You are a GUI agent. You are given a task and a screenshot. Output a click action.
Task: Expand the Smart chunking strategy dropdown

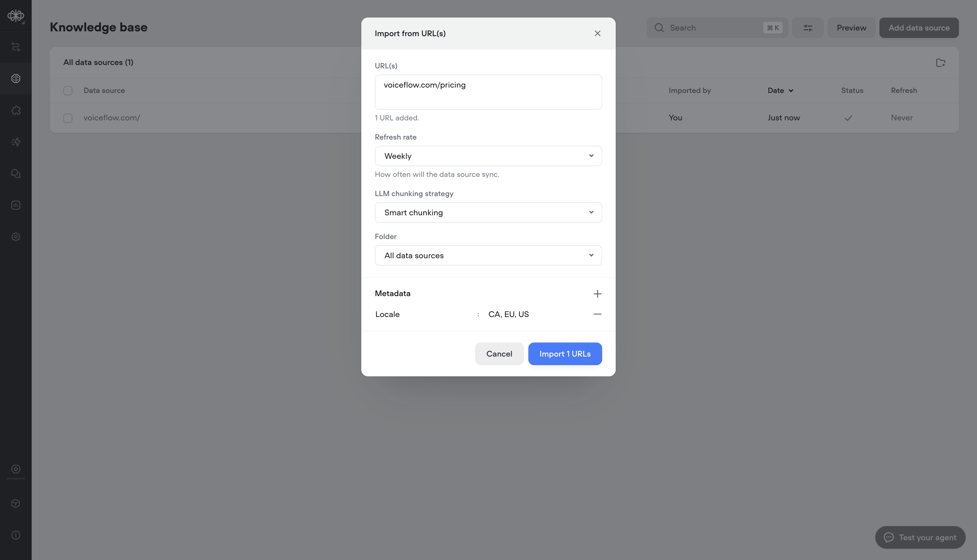(488, 212)
